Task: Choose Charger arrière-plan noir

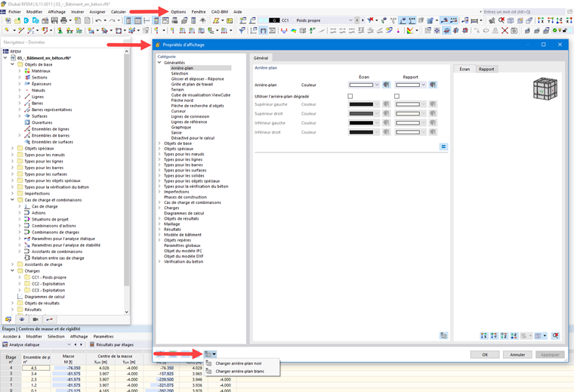Action: 242,363
